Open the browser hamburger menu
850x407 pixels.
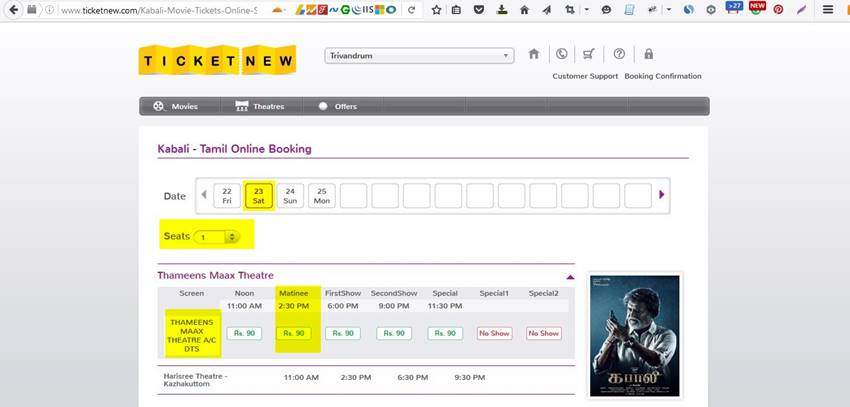(x=828, y=10)
